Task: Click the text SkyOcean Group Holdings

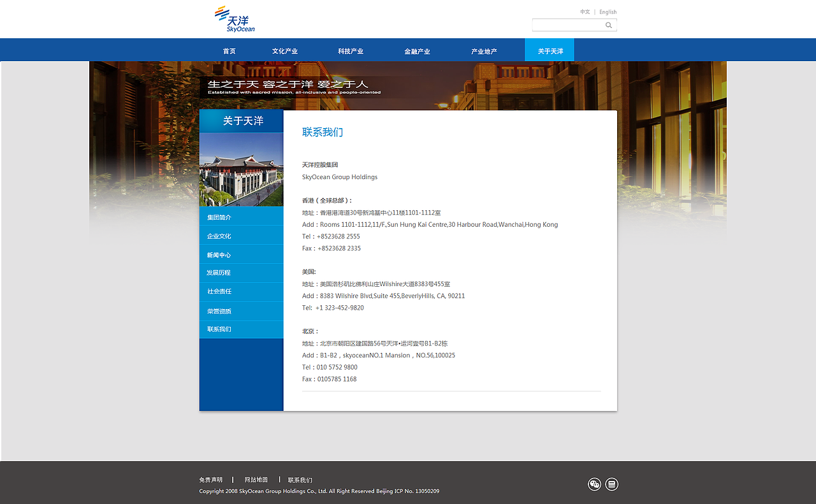Action: coord(340,177)
